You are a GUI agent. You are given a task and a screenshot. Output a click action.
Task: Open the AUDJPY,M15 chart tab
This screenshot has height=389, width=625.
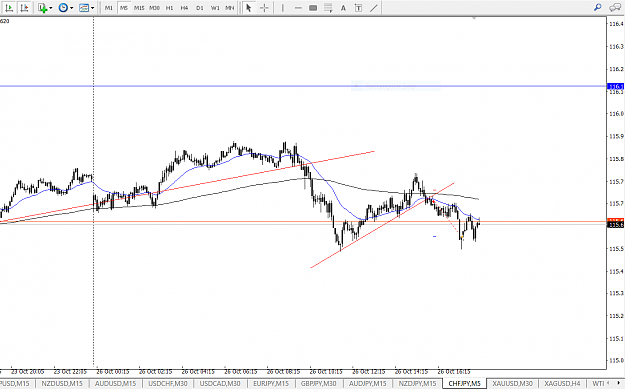click(368, 383)
